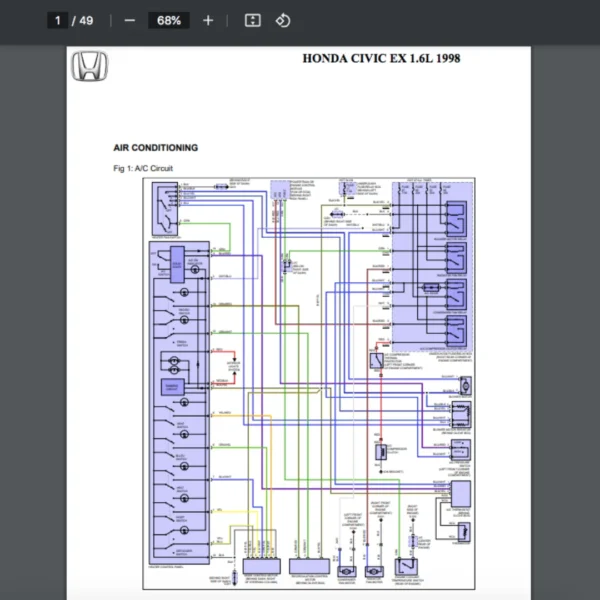The width and height of the screenshot is (600, 600).
Task: Click the 49 total page count
Action: click(x=87, y=20)
